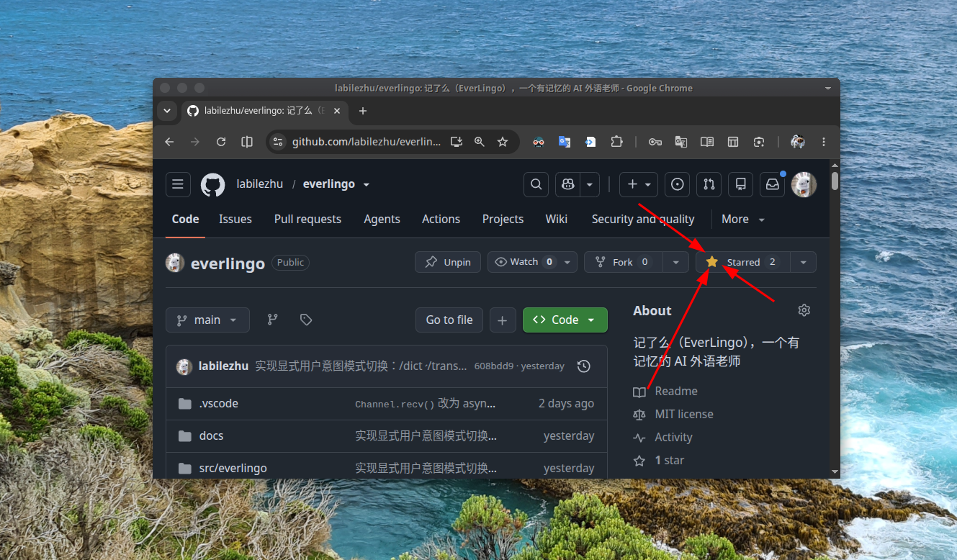Open password manager key icon
Image resolution: width=957 pixels, height=560 pixels.
(655, 142)
